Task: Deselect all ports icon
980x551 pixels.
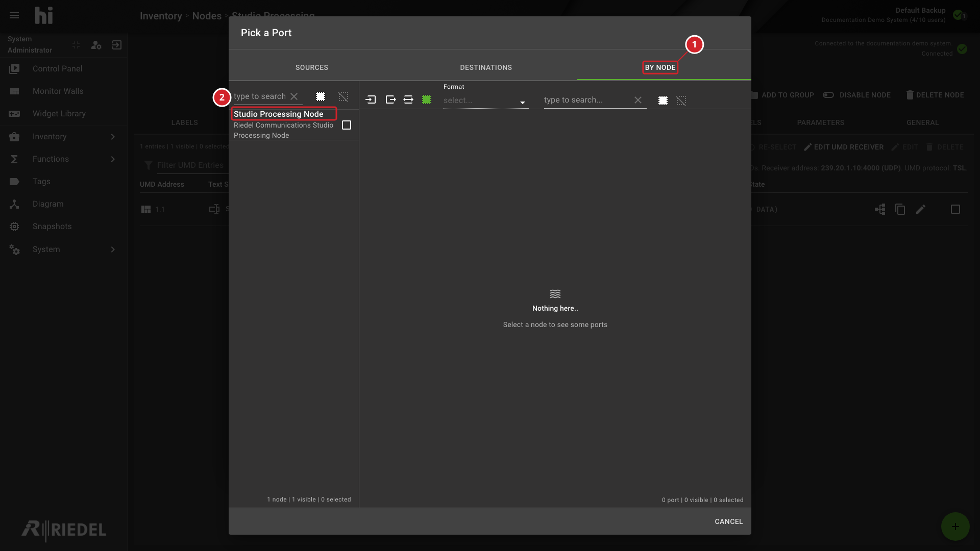Action: [x=681, y=101]
